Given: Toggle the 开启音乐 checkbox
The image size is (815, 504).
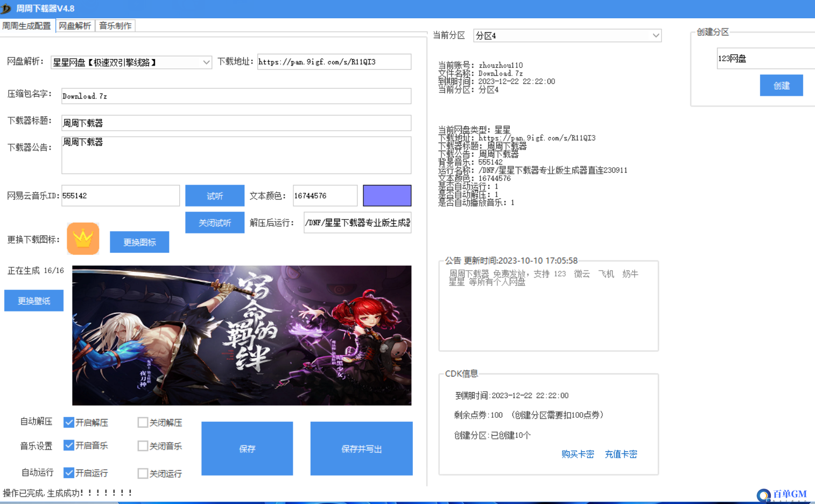Looking at the screenshot, I should 69,445.
